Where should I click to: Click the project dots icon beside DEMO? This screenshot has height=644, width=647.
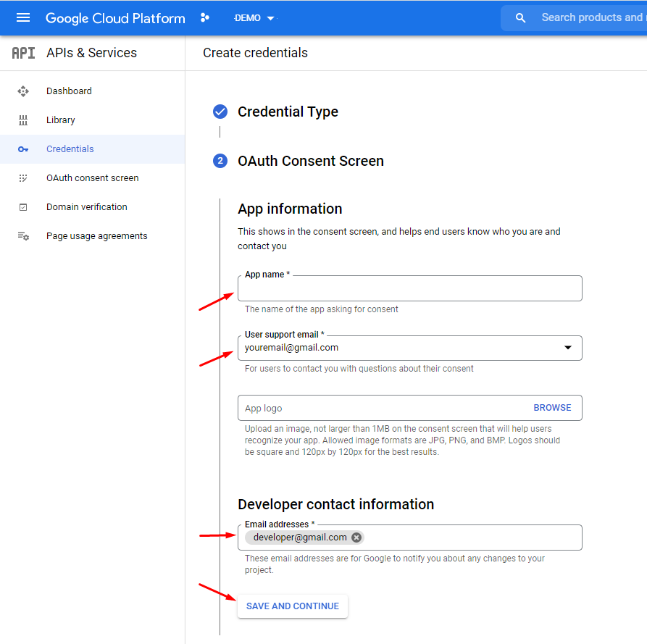204,17
